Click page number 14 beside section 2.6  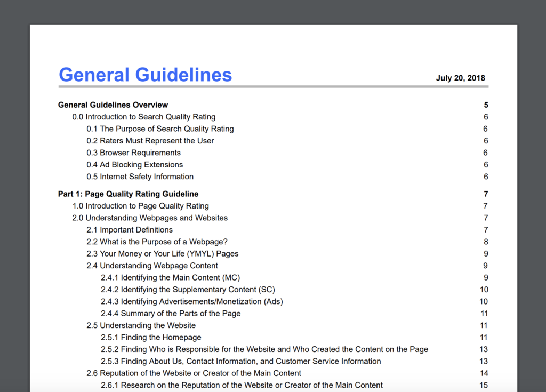[484, 373]
